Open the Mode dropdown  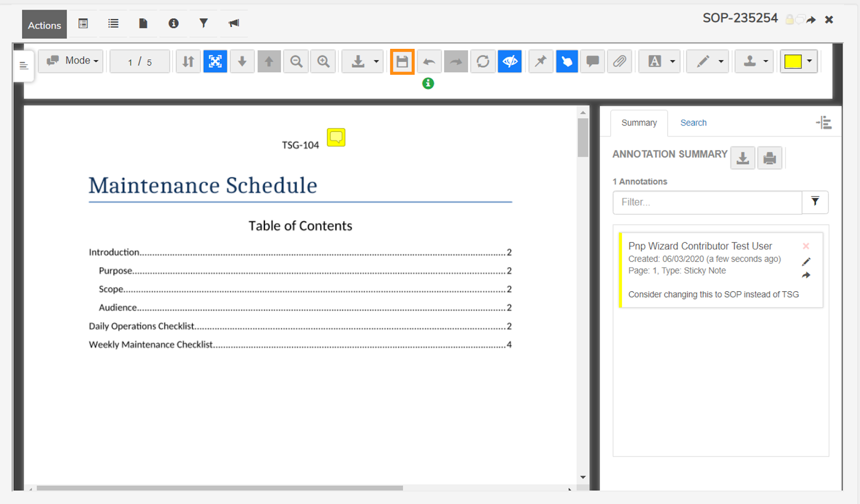pyautogui.click(x=71, y=61)
